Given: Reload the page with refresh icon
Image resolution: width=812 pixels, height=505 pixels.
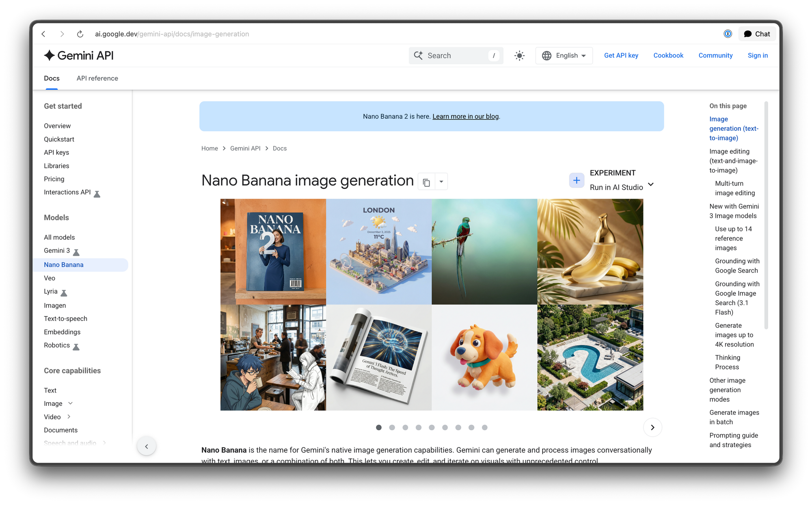Looking at the screenshot, I should point(80,34).
